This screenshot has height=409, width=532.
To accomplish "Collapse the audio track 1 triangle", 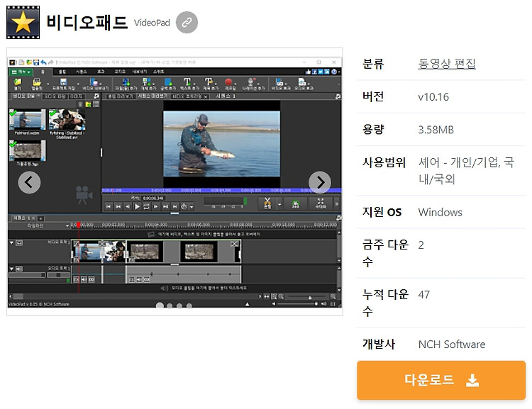I will pos(12,269).
